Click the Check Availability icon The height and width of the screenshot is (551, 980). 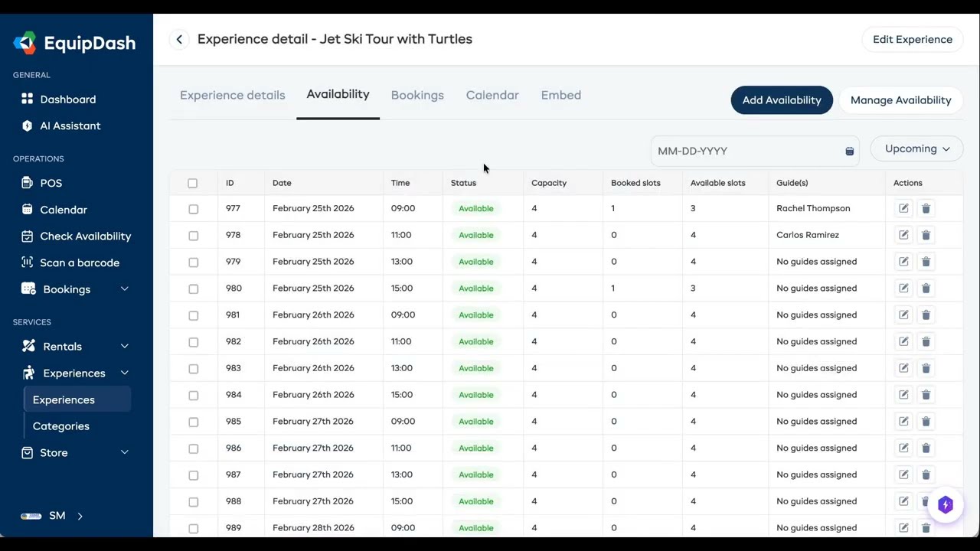click(28, 236)
